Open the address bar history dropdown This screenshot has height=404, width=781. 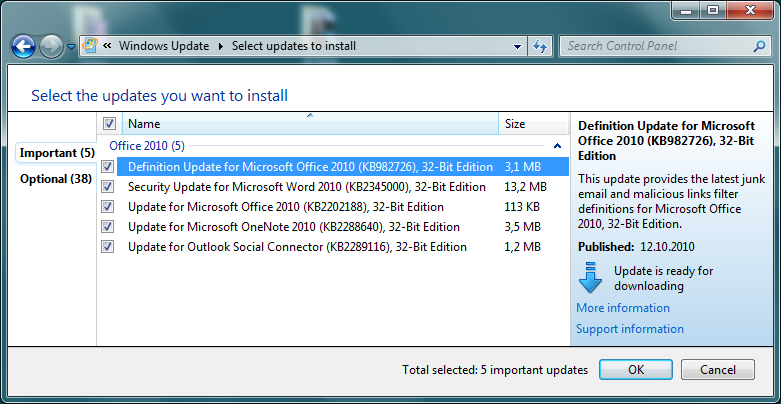click(518, 47)
